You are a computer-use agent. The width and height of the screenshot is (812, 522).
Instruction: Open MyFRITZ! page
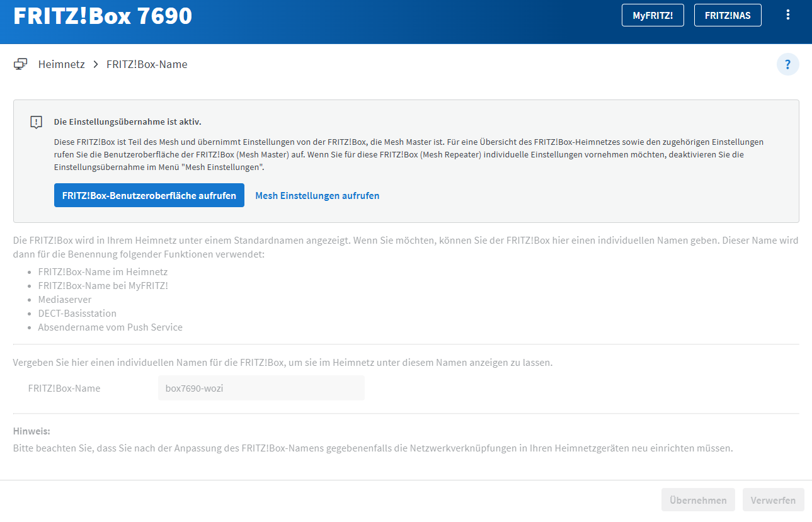pos(653,15)
